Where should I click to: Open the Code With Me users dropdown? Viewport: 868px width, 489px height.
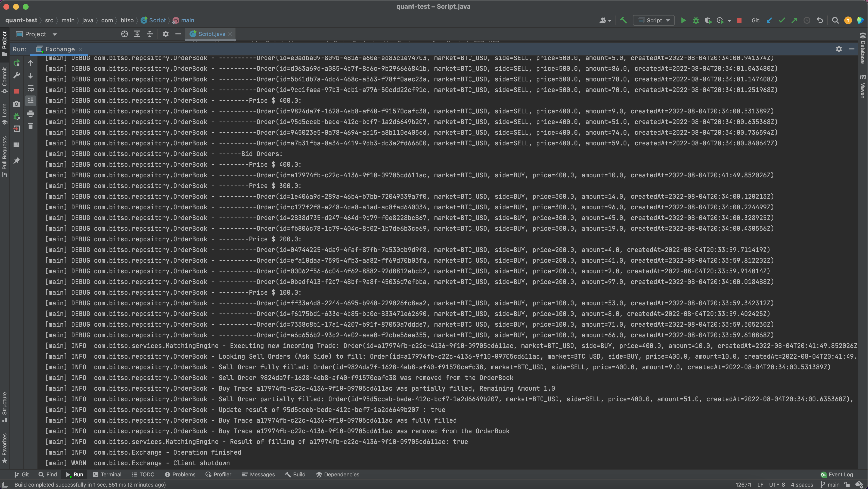point(605,21)
